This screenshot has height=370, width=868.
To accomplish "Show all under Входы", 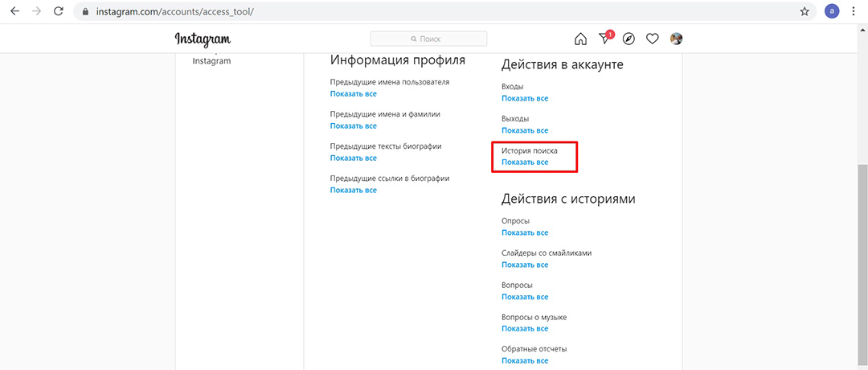I will (525, 98).
